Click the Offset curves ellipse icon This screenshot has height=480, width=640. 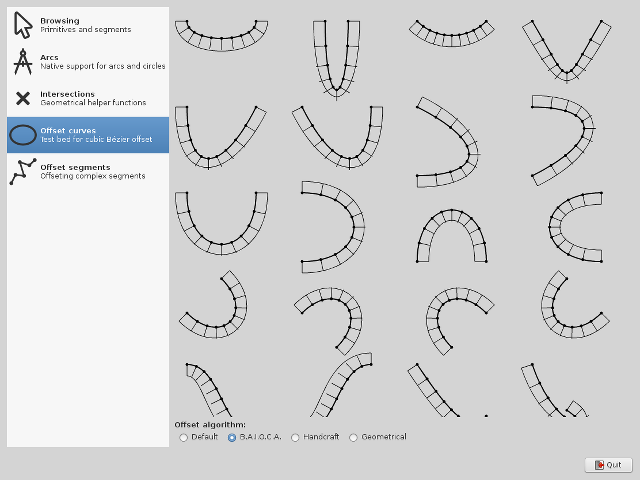(x=23, y=135)
